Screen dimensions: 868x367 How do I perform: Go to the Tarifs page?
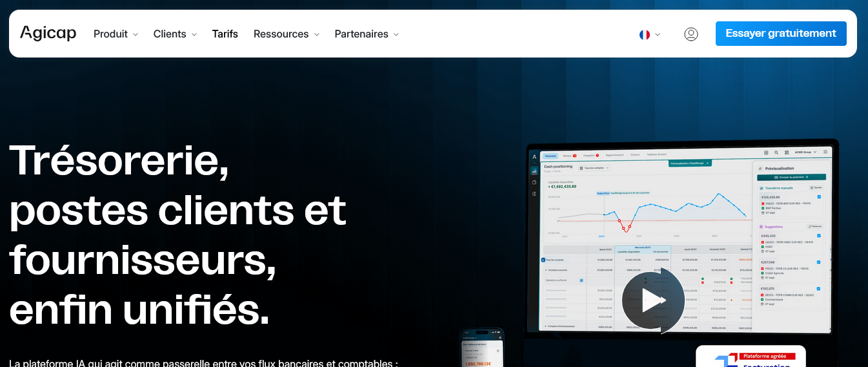click(225, 34)
